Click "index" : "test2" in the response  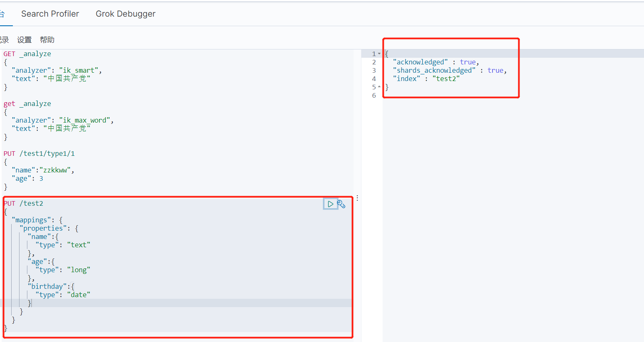pyautogui.click(x=426, y=79)
